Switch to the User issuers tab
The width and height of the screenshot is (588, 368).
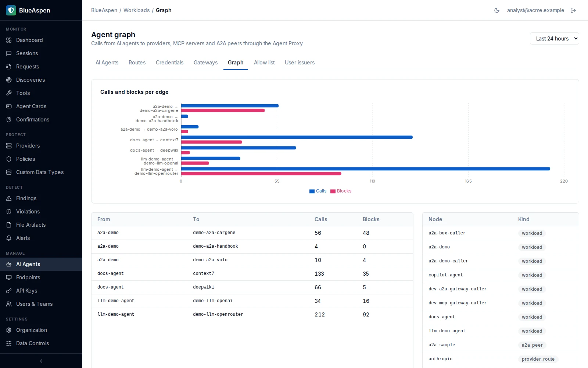click(x=300, y=63)
